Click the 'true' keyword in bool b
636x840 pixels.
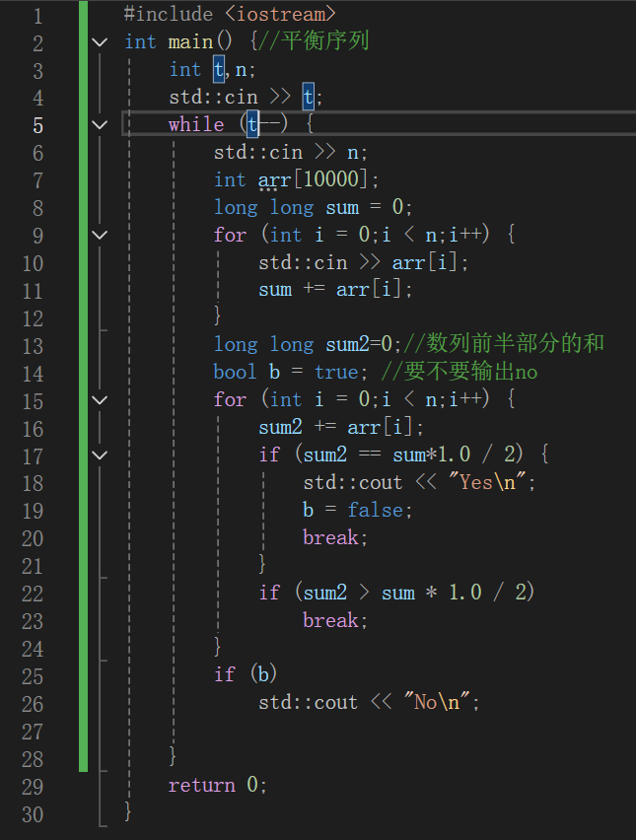point(336,372)
